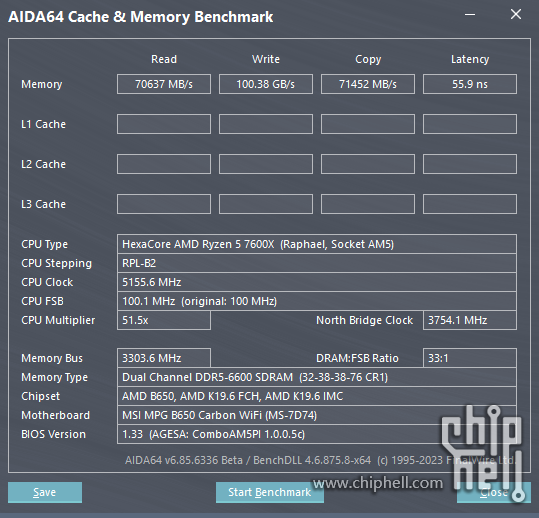Click the North Bridge Clock value field

[x=470, y=320]
